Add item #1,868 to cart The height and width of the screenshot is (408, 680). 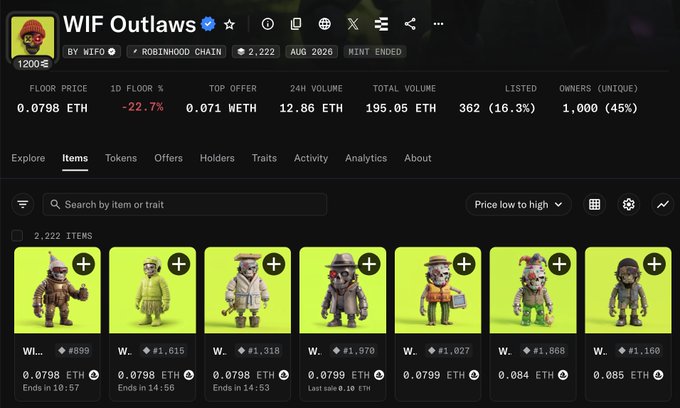pos(559,264)
